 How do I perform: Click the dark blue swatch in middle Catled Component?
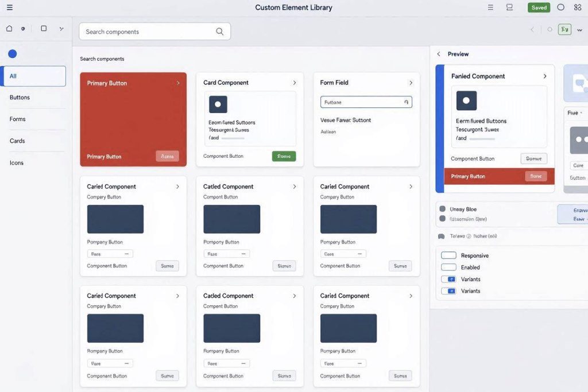(232, 219)
